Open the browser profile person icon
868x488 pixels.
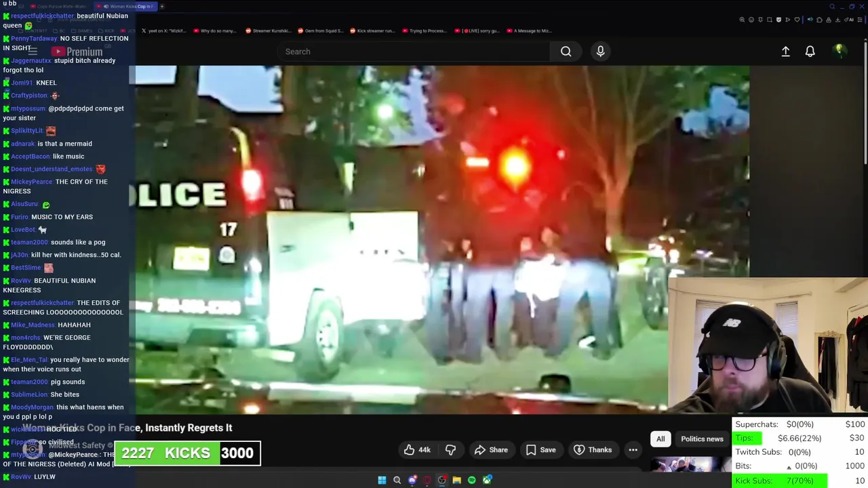tap(829, 20)
